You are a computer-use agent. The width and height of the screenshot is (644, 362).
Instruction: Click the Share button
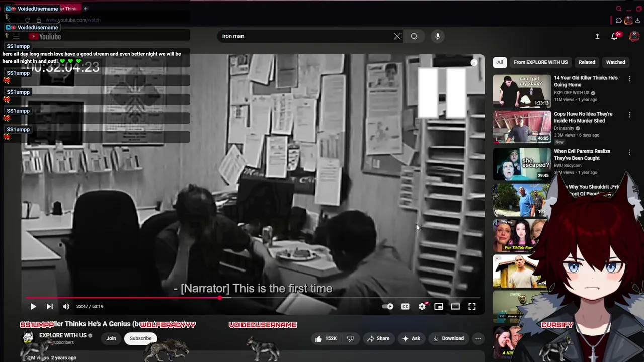coord(378,338)
